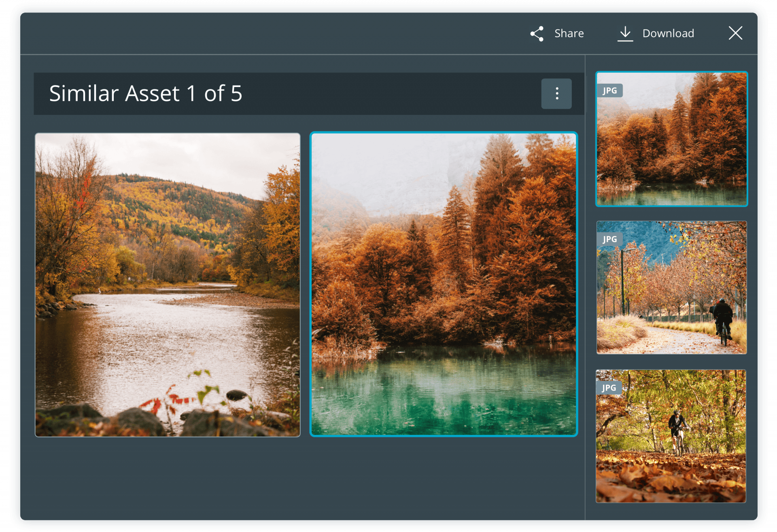Click the JPG badge on the middle thumbnail
777x532 pixels.
tap(609, 239)
